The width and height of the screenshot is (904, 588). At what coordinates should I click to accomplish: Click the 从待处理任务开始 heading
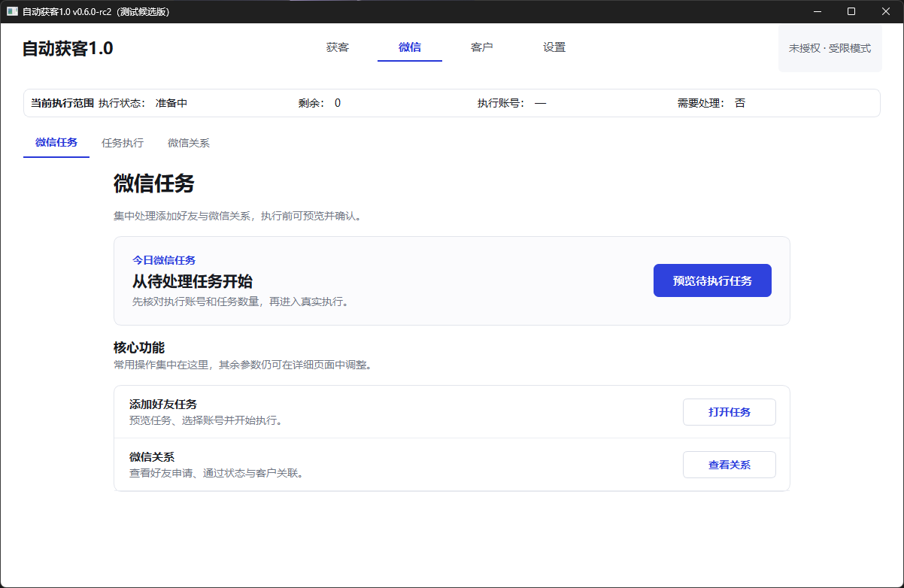coord(193,282)
